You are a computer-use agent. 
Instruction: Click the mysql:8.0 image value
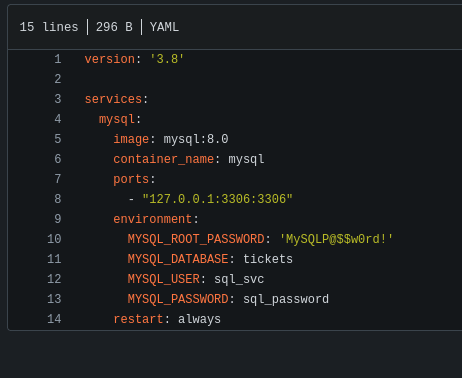[196, 139]
